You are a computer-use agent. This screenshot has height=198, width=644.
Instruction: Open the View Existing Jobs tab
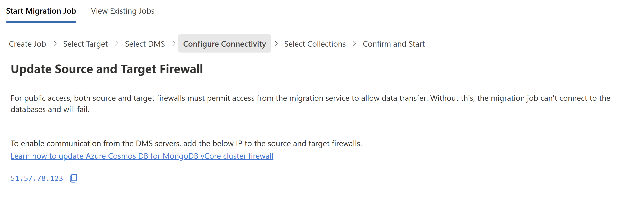click(x=123, y=11)
